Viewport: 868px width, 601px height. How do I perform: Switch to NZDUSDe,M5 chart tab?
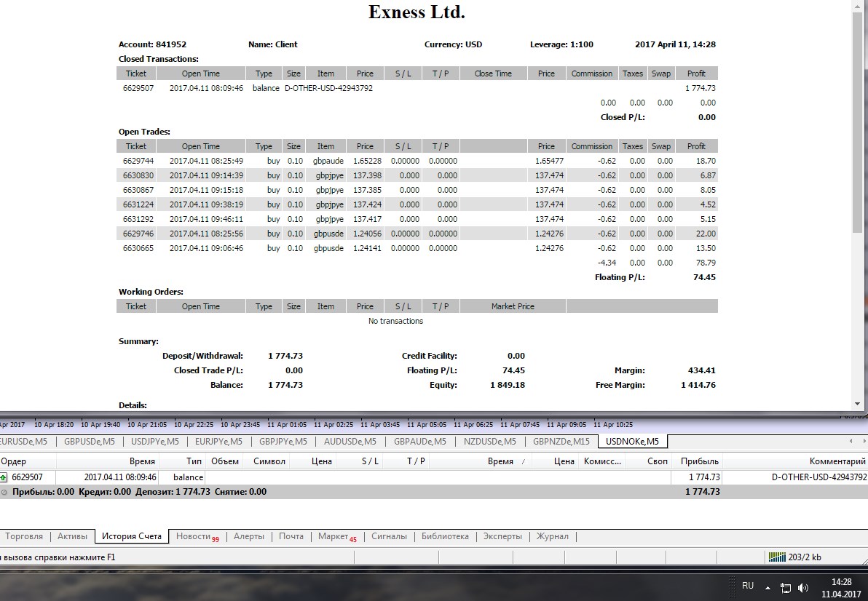pyautogui.click(x=490, y=441)
